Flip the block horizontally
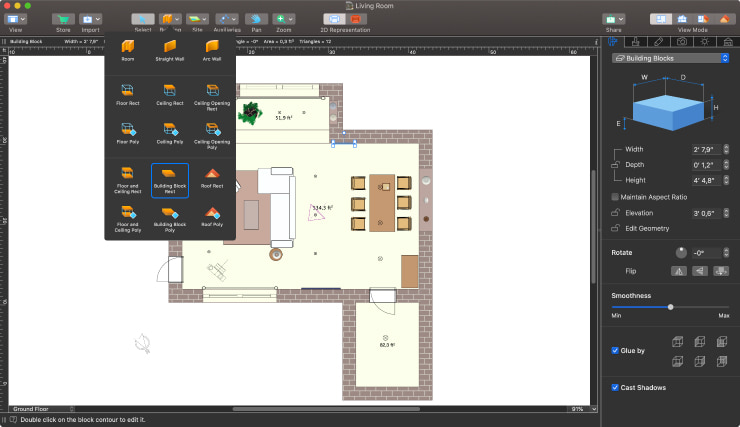The width and height of the screenshot is (740, 427). pyautogui.click(x=679, y=271)
